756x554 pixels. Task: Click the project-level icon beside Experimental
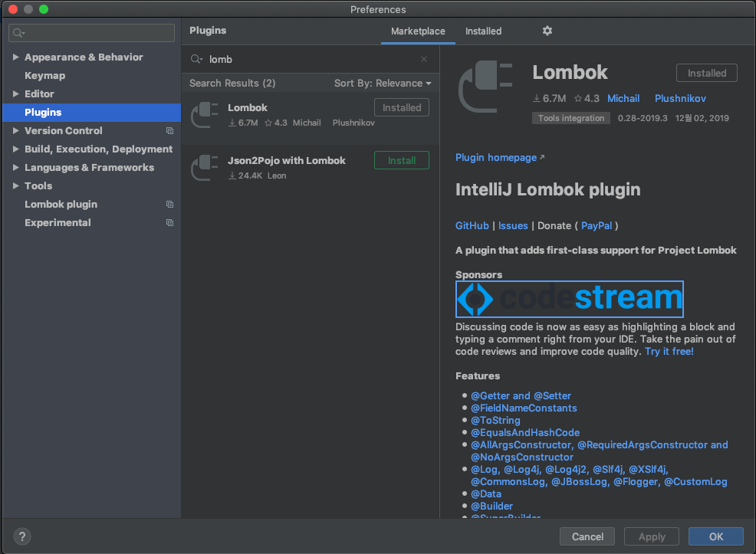pos(169,222)
